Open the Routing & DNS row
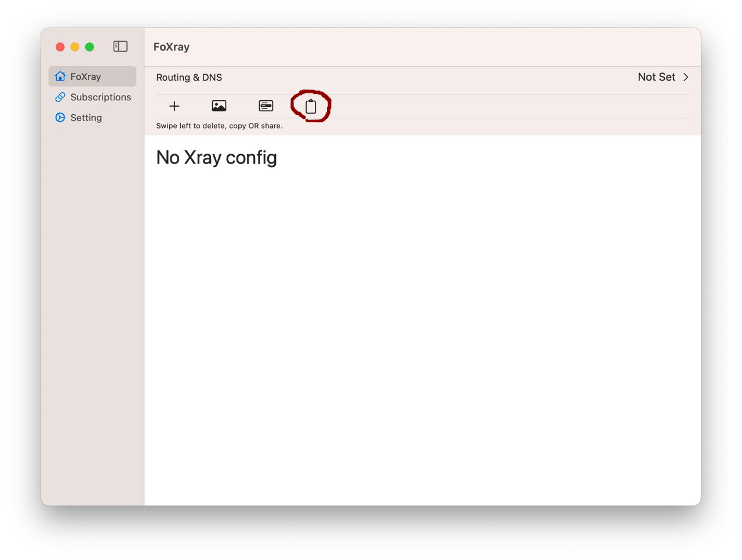The height and width of the screenshot is (560, 742). point(423,77)
